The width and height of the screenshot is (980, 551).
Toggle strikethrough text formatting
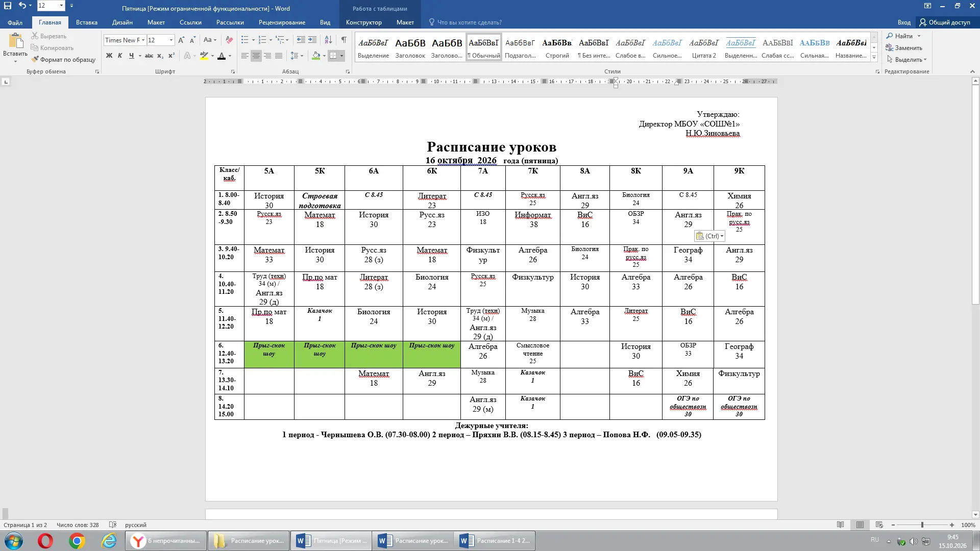coord(149,56)
